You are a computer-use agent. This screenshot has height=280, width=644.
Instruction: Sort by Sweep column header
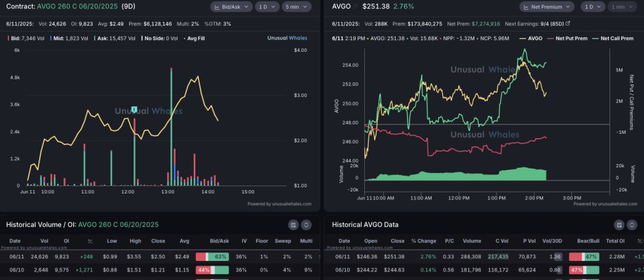point(283,241)
